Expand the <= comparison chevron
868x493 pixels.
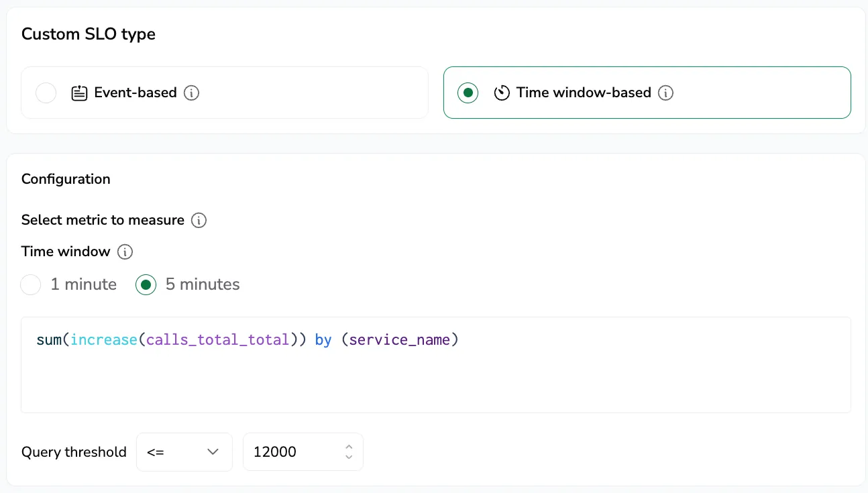tap(213, 452)
